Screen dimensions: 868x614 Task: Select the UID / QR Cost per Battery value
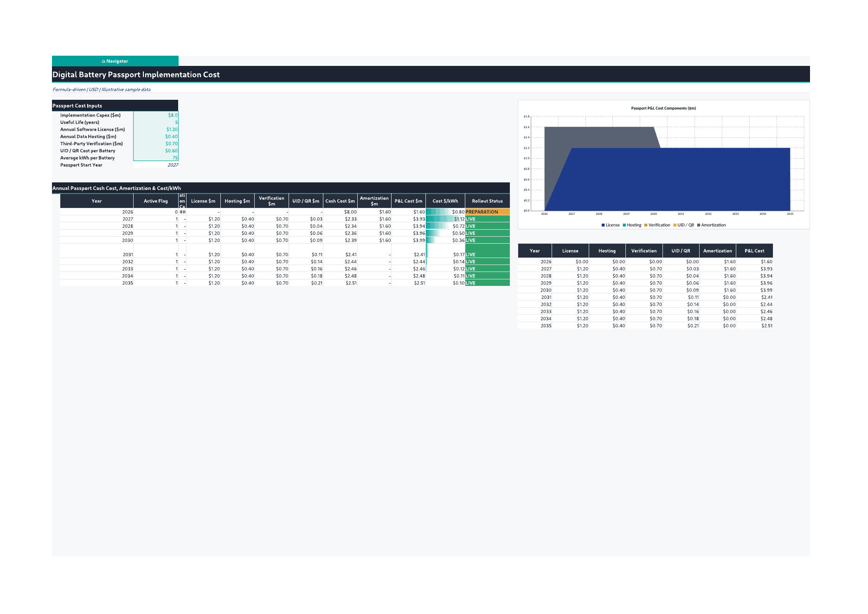point(156,151)
